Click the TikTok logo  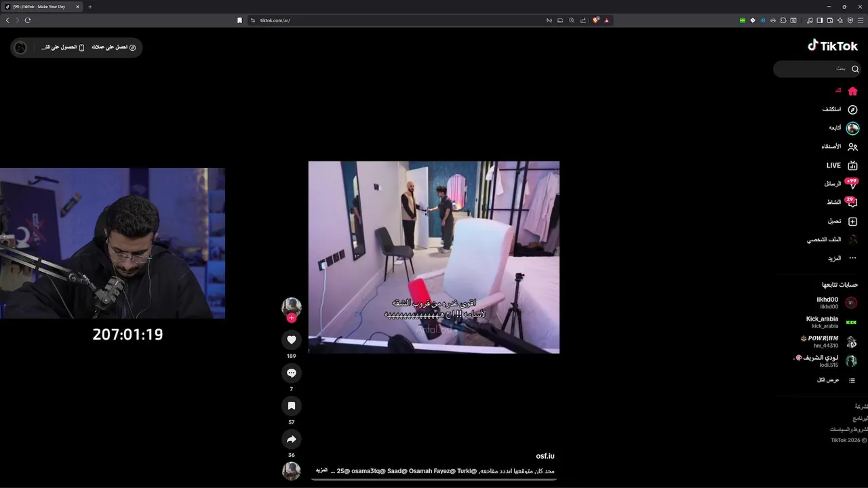coord(833,46)
